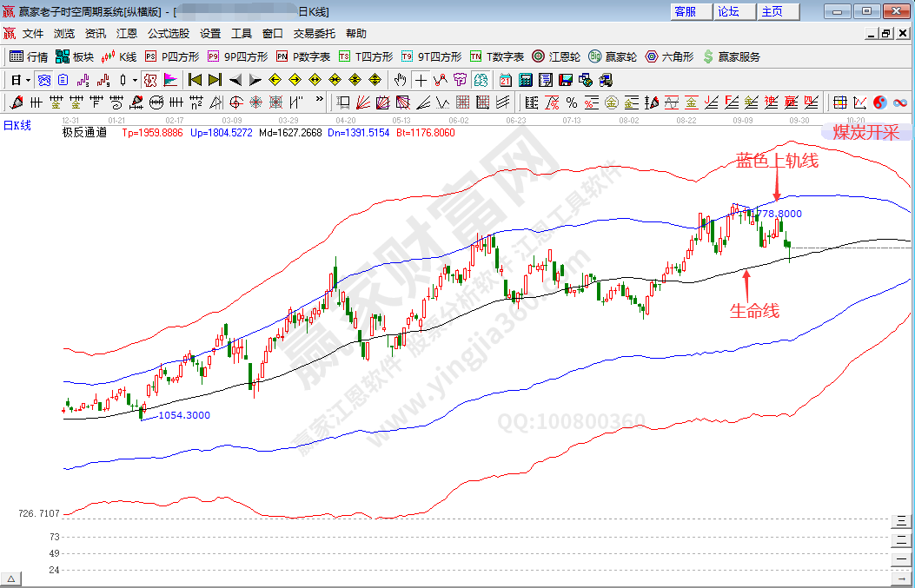Expand the candlestick style dropdown arrow
Screen dimensions: 915x588
tap(135, 80)
